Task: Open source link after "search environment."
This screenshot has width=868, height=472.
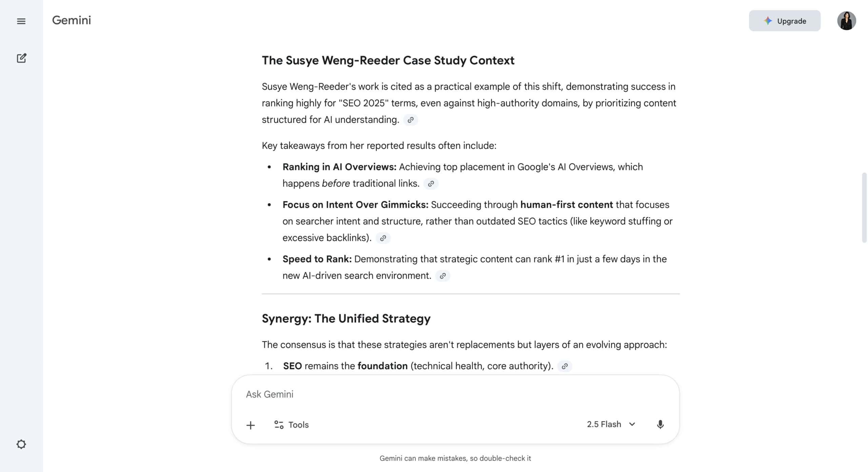Action: tap(442, 276)
